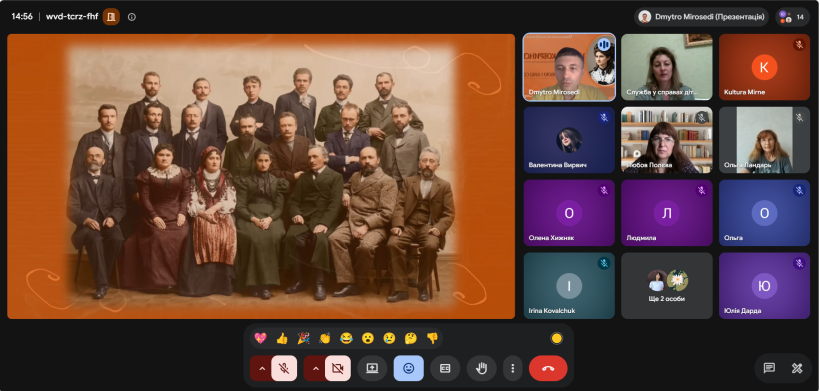This screenshot has width=820, height=391.
Task: Raise hand with the hand icon
Action: [482, 369]
